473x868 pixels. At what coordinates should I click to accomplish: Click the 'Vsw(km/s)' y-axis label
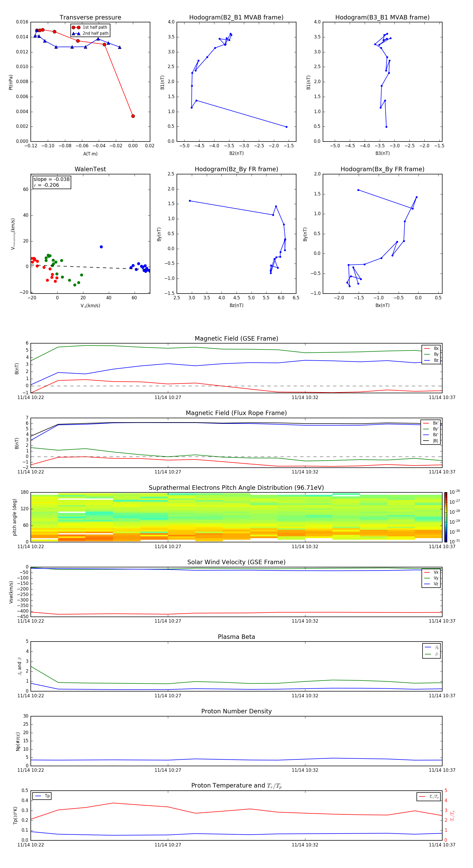[11, 592]
